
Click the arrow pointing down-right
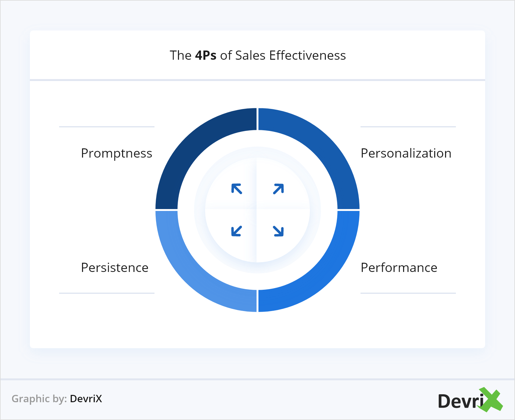[278, 231]
